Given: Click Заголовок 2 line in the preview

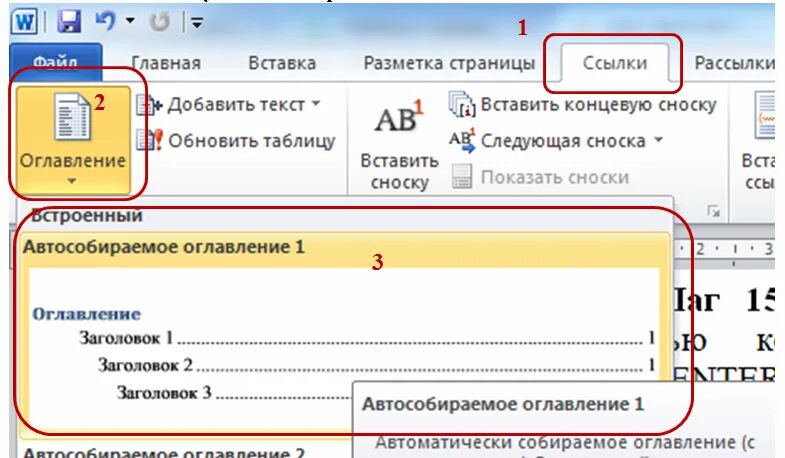Looking at the screenshot, I should (x=376, y=365).
